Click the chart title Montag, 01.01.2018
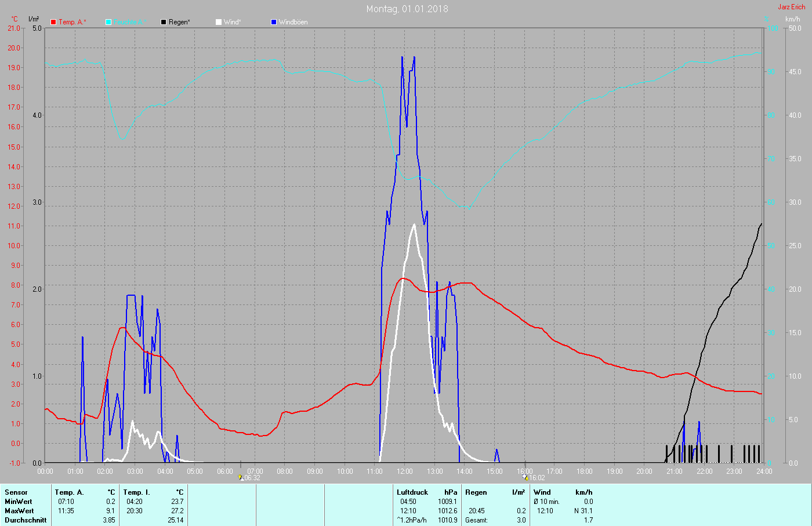The image size is (812, 526). point(407,9)
